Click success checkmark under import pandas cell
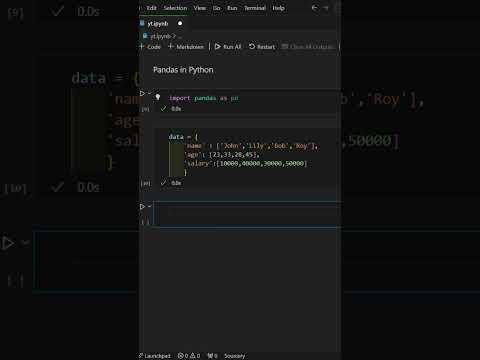 click(x=163, y=109)
